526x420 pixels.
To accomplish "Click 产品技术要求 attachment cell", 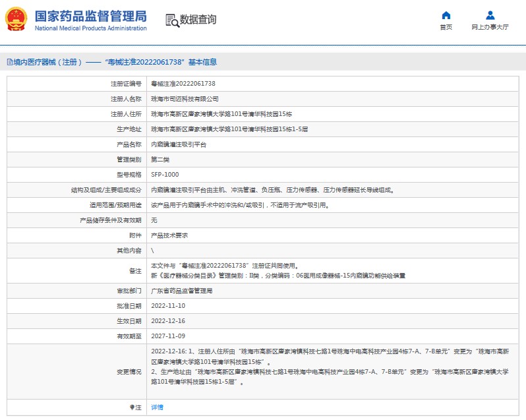I will [x=169, y=235].
